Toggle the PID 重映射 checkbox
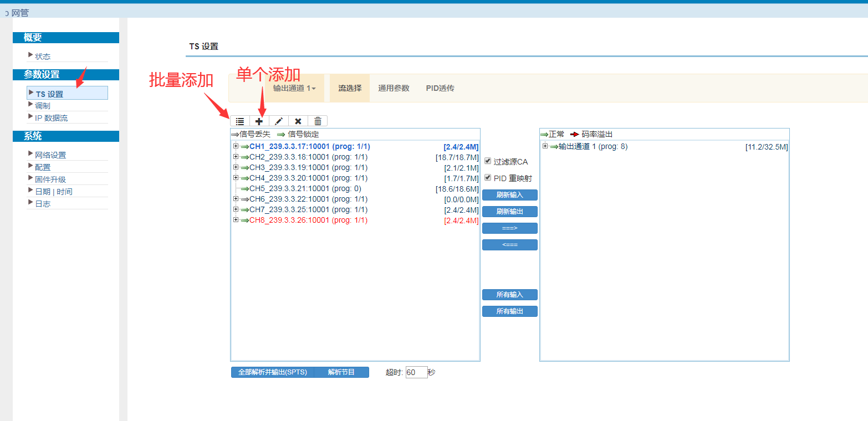Viewport: 868px width, 421px height. pyautogui.click(x=488, y=178)
